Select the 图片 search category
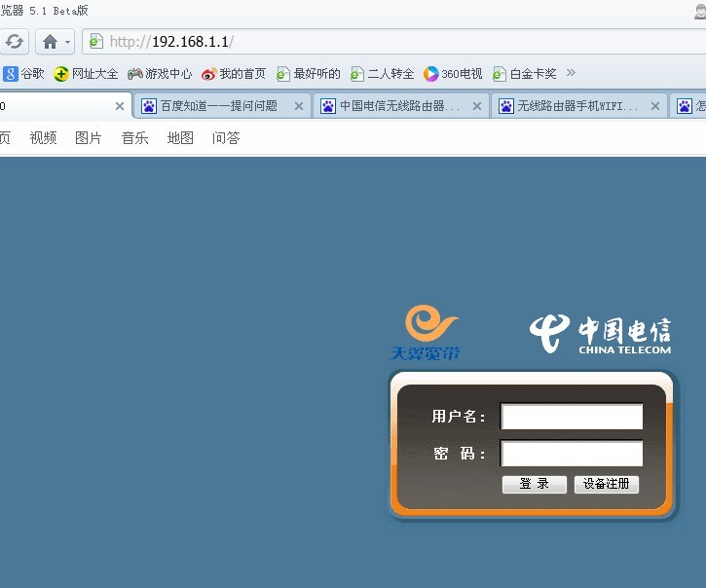 tap(89, 138)
